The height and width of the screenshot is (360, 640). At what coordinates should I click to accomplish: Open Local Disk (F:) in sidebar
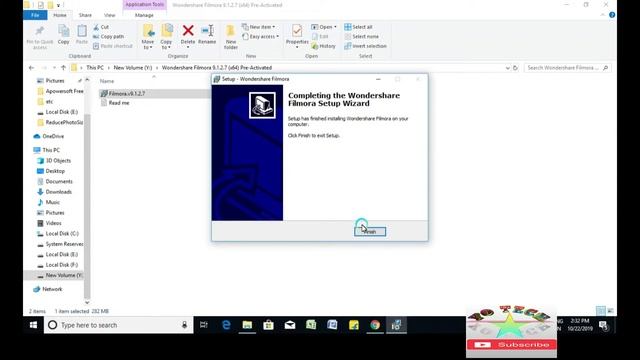(61, 265)
